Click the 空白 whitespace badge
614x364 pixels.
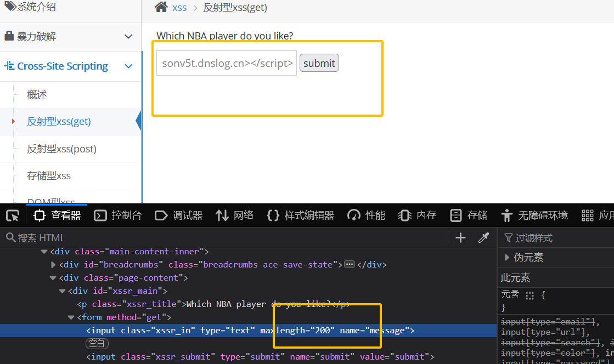pyautogui.click(x=97, y=344)
